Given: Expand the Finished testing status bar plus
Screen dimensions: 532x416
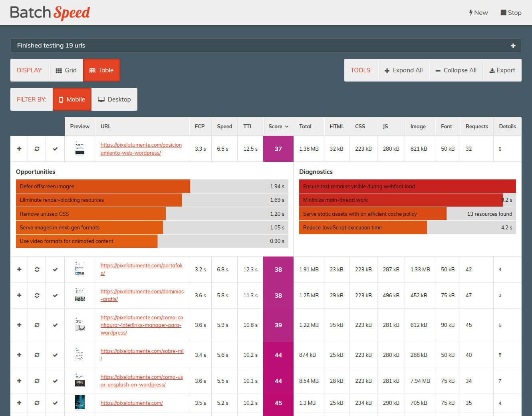Looking at the screenshot, I should (513, 46).
